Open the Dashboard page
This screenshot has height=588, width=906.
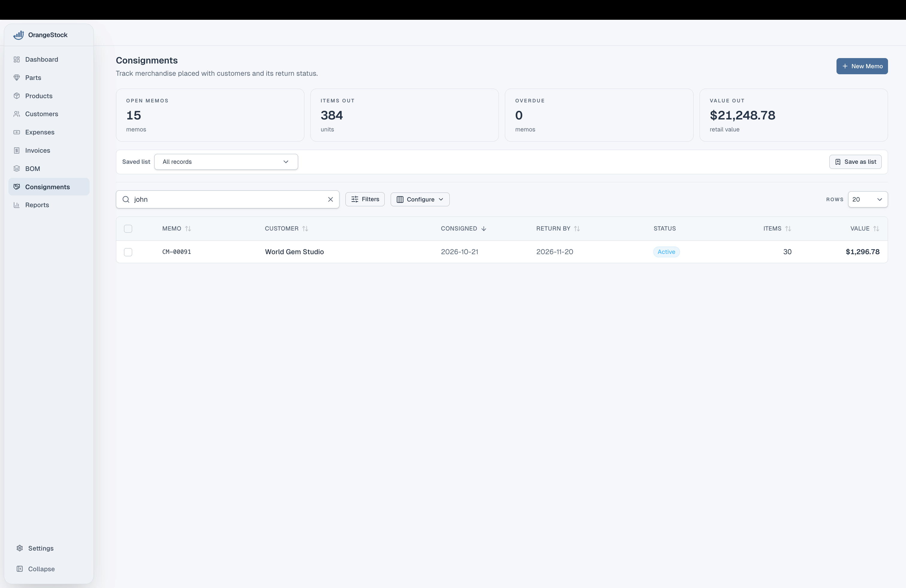pyautogui.click(x=49, y=59)
